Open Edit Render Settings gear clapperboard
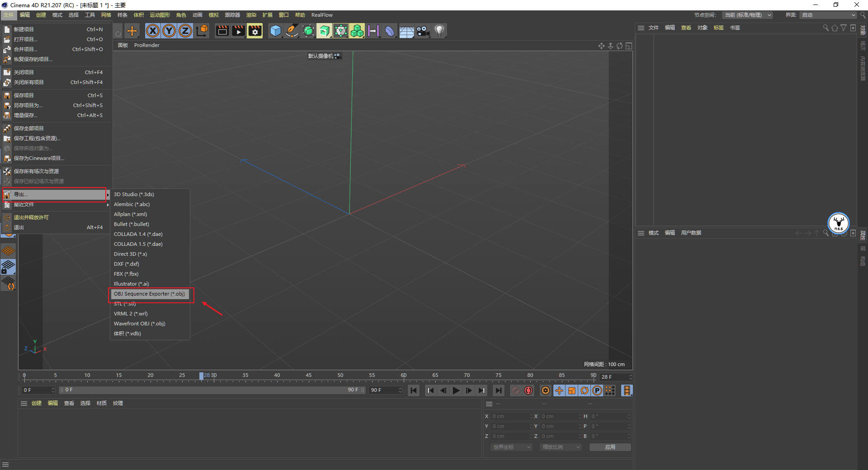The image size is (868, 470). pyautogui.click(x=255, y=31)
